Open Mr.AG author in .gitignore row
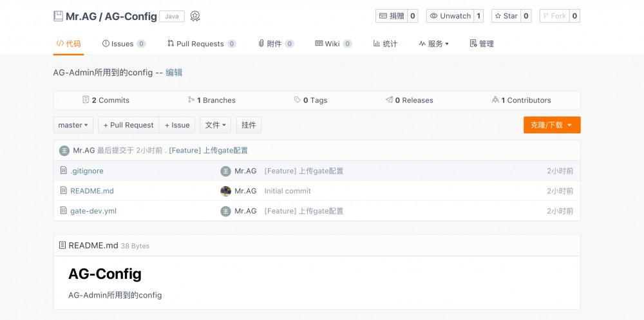The image size is (644, 320). click(245, 171)
